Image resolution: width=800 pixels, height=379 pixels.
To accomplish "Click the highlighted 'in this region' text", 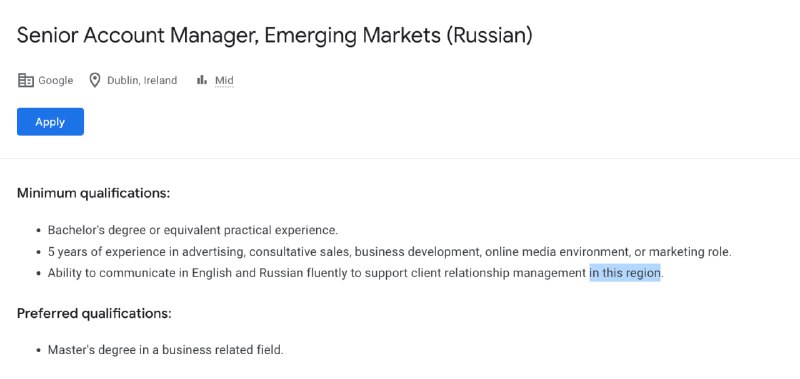I will [x=625, y=273].
